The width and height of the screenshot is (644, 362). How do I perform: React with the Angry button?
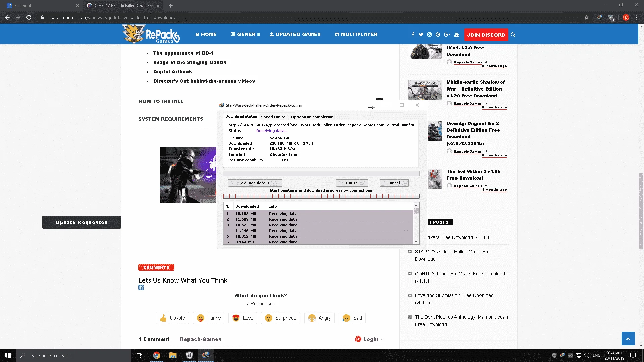[x=320, y=318]
